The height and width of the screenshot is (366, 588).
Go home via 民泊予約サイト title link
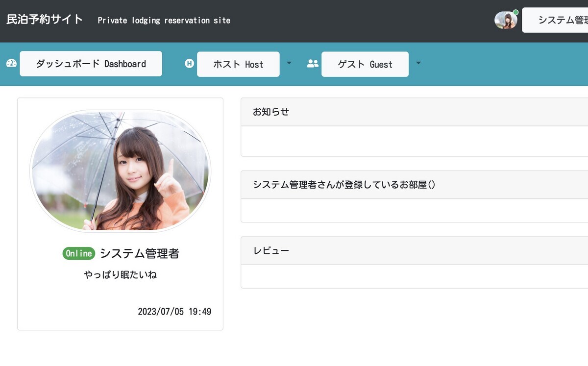click(44, 20)
